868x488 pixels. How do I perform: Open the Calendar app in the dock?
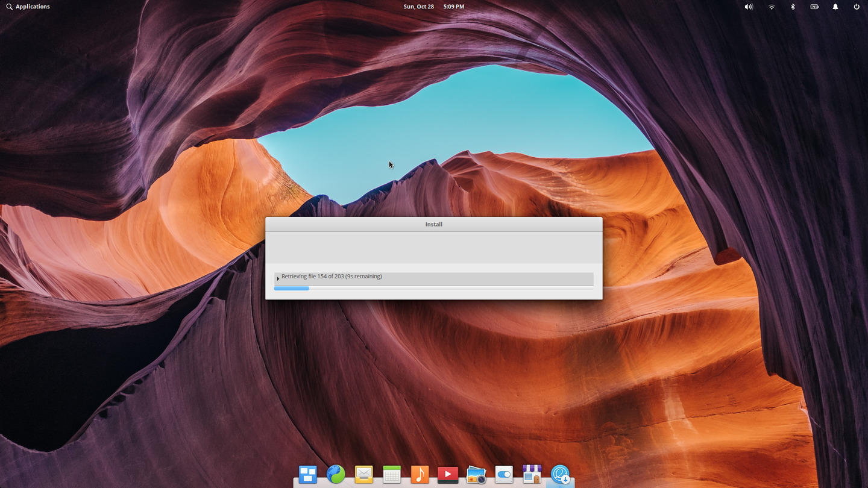[392, 475]
